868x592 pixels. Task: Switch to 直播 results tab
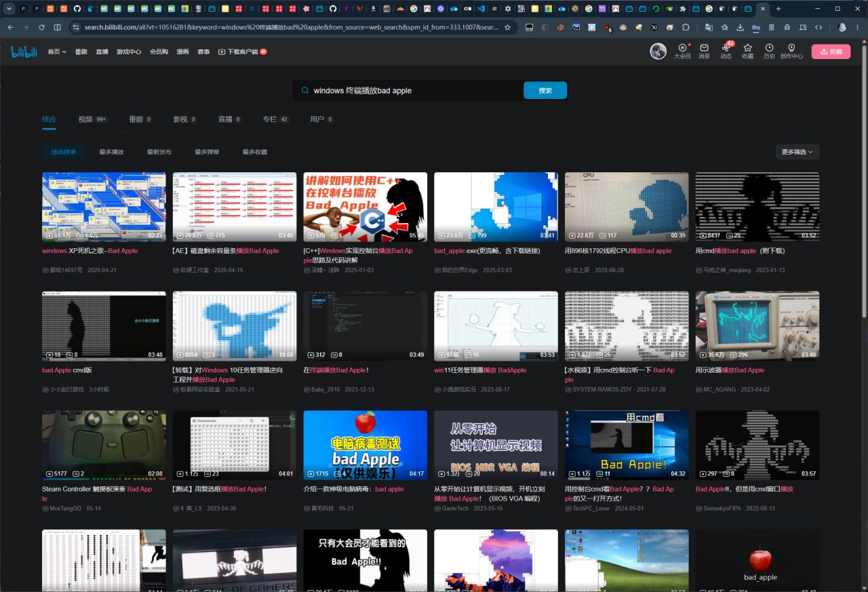click(x=230, y=119)
